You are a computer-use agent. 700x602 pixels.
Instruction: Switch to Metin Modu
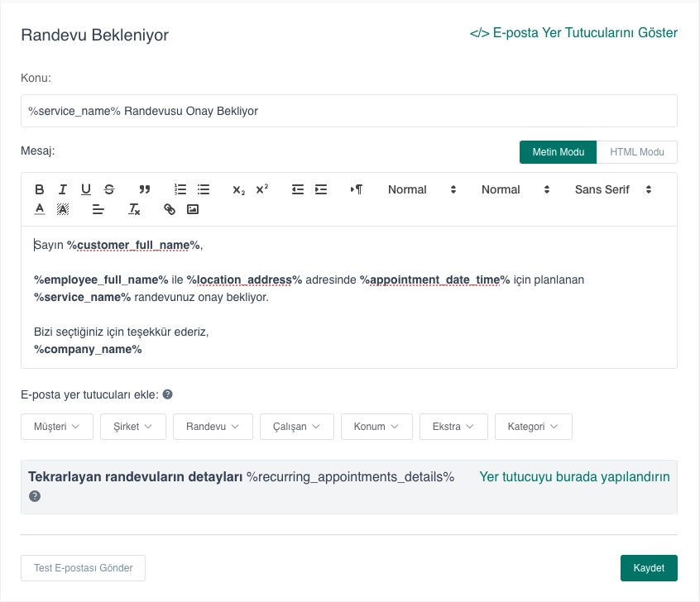click(558, 152)
